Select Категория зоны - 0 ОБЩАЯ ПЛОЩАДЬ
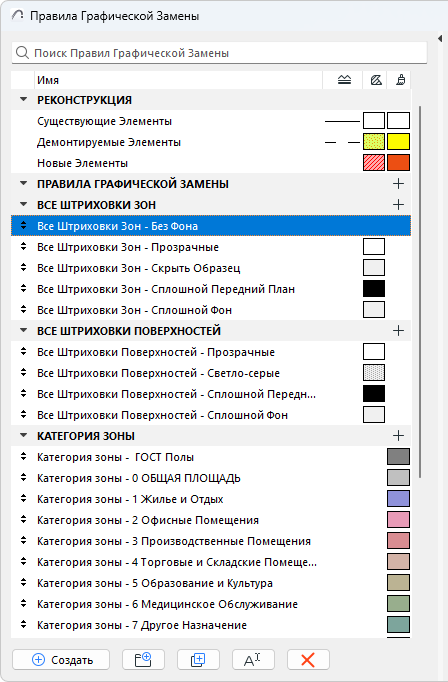The height and width of the screenshot is (682, 448). point(211,478)
